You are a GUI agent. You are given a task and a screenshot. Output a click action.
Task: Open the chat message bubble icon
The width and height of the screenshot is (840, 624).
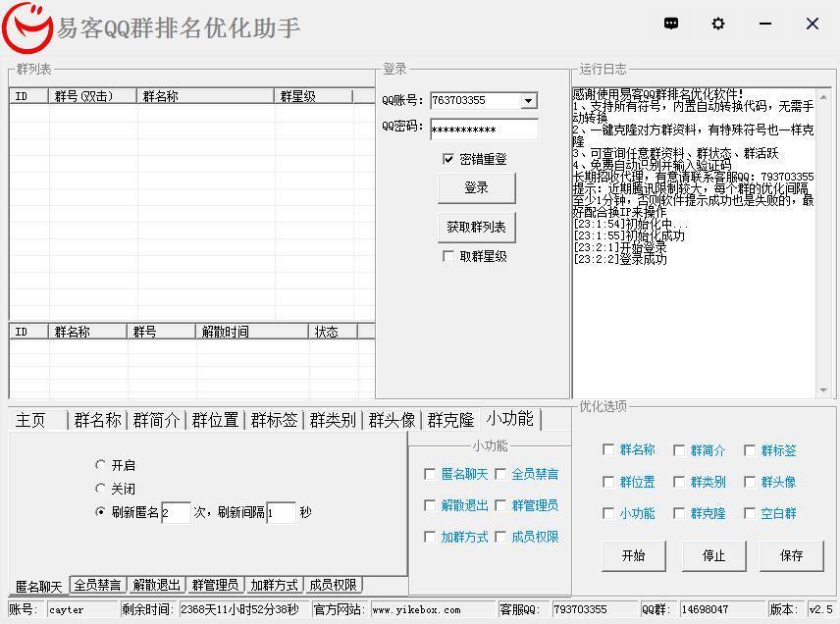tap(671, 24)
